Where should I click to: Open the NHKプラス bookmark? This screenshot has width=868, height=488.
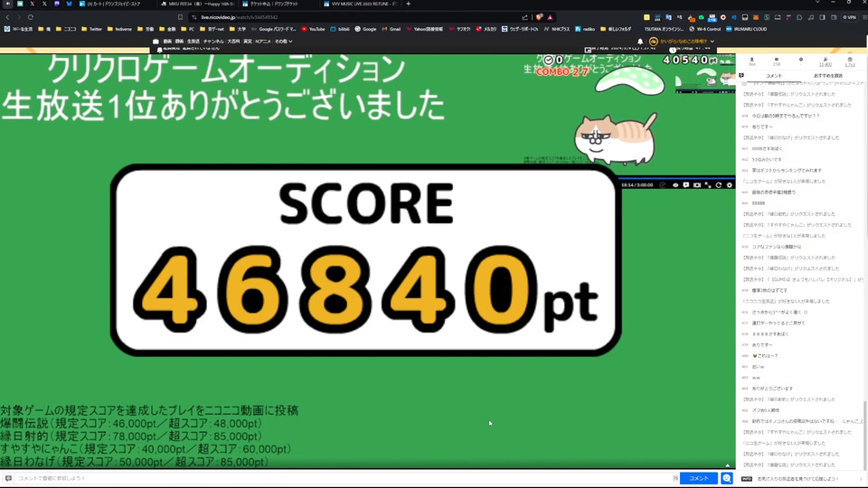click(x=556, y=29)
